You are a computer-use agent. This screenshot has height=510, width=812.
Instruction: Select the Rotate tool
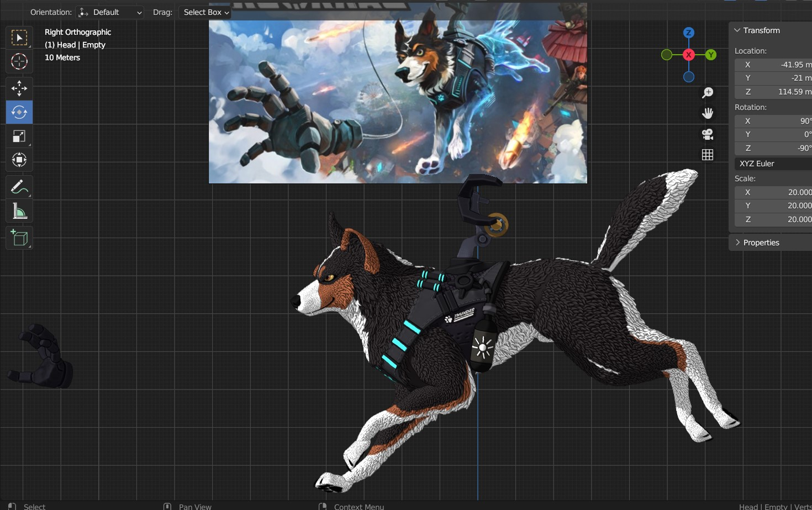[19, 112]
